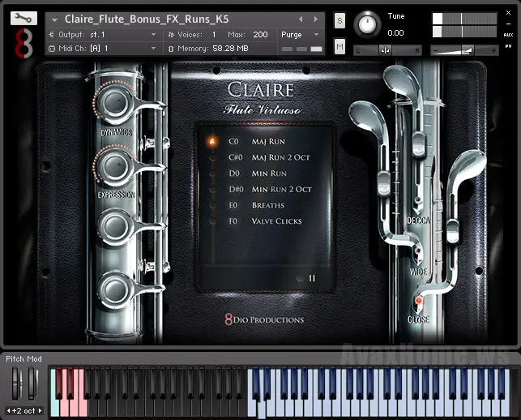Click the Decca mic volume slider handle
This screenshot has height=420, width=521.
point(418,143)
